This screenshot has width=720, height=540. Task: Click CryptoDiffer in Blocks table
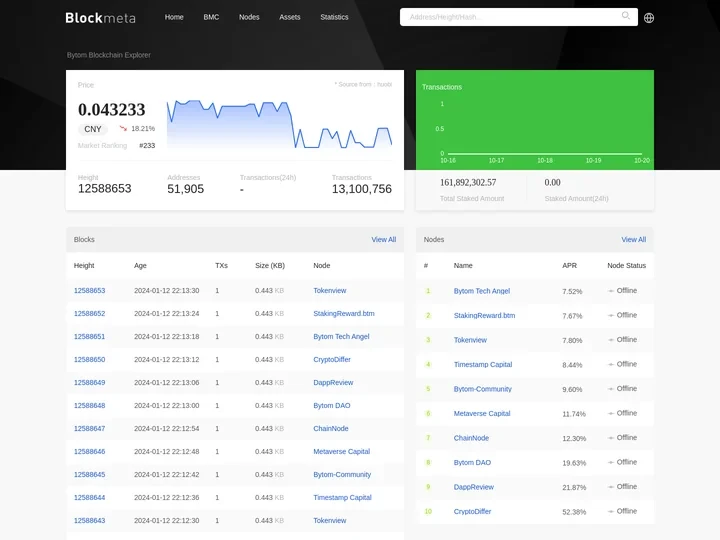click(x=332, y=359)
